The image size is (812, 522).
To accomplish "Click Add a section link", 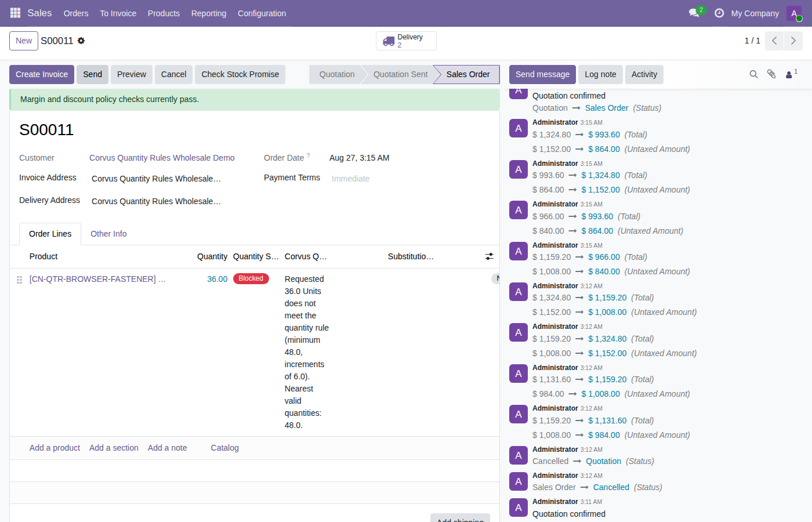I will 114,448.
